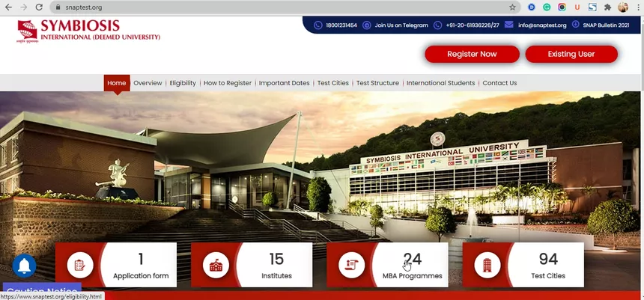Reload the snaptest.org page
The height and width of the screenshot is (300, 644).
(39, 7)
